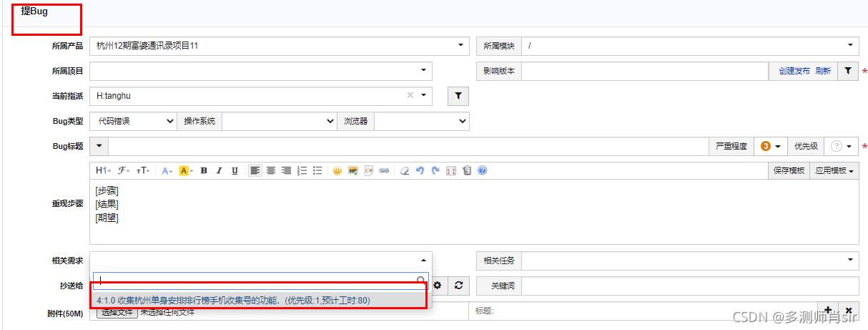
Task: Click [期望] line in 重现步骤 editor
Action: pos(107,218)
